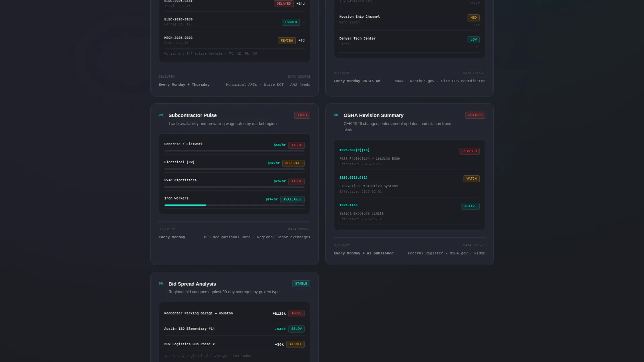
Task: Click the $68/hr wage value
Action: (x=279, y=145)
